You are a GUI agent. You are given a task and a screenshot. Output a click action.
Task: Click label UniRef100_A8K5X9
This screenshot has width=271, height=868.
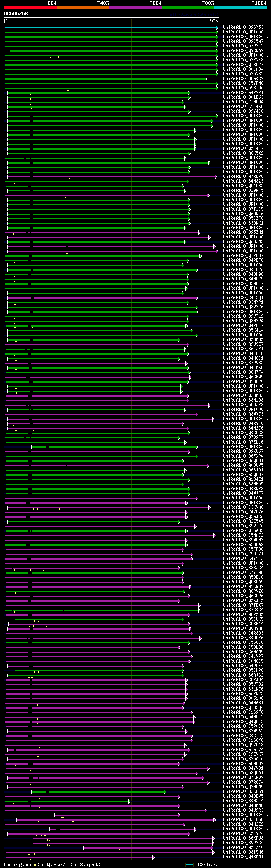pos(243,153)
